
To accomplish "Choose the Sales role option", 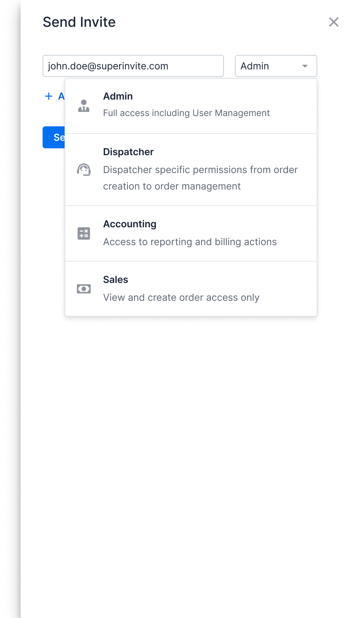I will click(x=191, y=289).
